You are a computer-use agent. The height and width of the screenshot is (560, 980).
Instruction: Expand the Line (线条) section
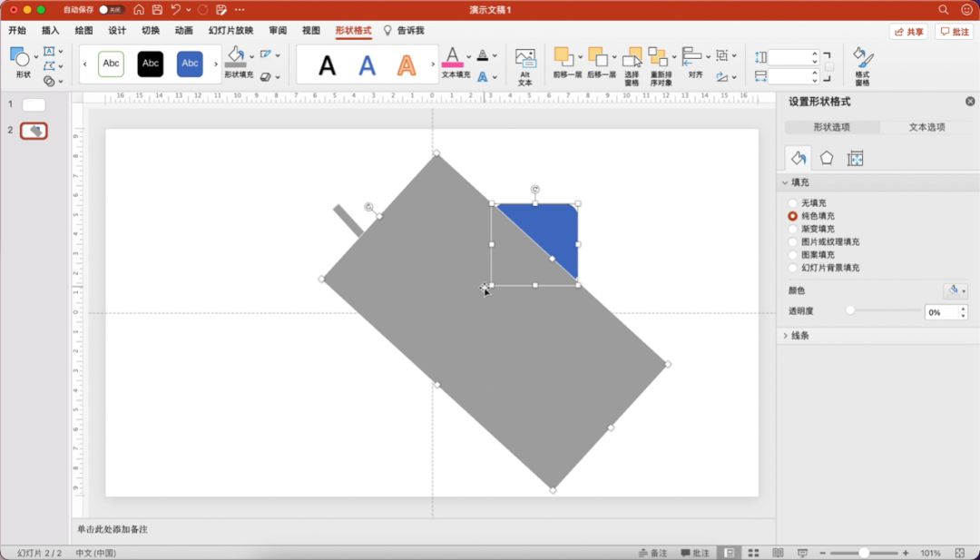pos(799,336)
